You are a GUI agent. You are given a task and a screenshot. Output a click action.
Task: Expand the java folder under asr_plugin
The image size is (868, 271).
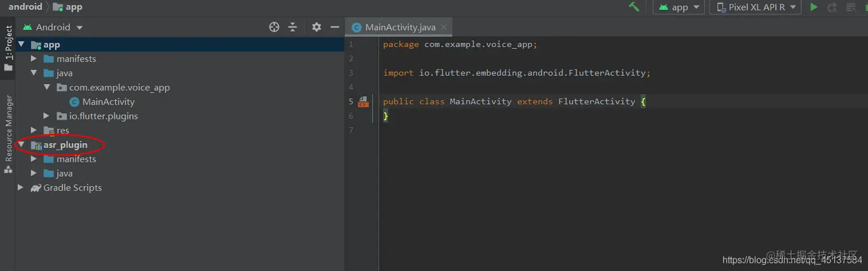34,173
